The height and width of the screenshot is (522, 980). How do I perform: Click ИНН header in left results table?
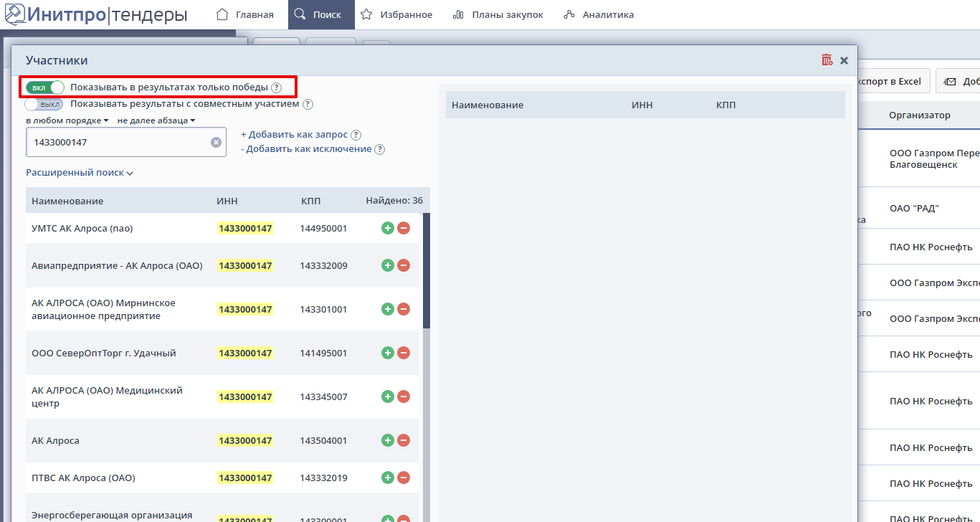[227, 201]
